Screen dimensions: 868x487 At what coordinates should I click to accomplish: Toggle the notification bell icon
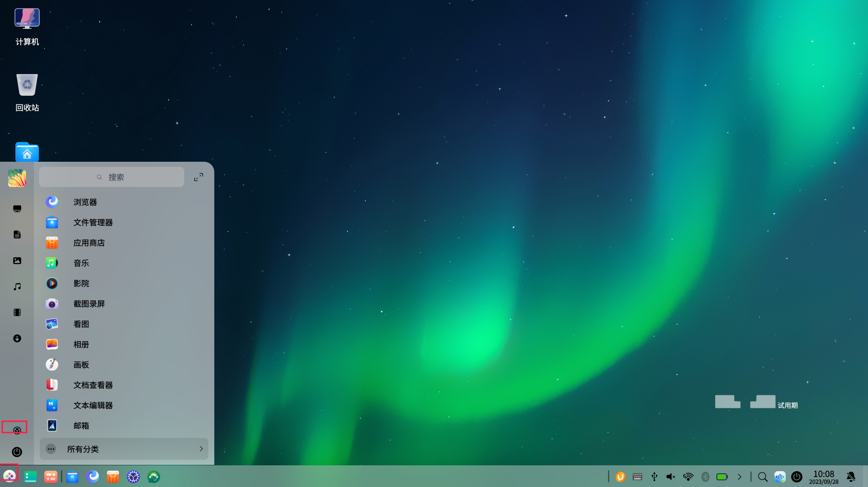(x=851, y=477)
